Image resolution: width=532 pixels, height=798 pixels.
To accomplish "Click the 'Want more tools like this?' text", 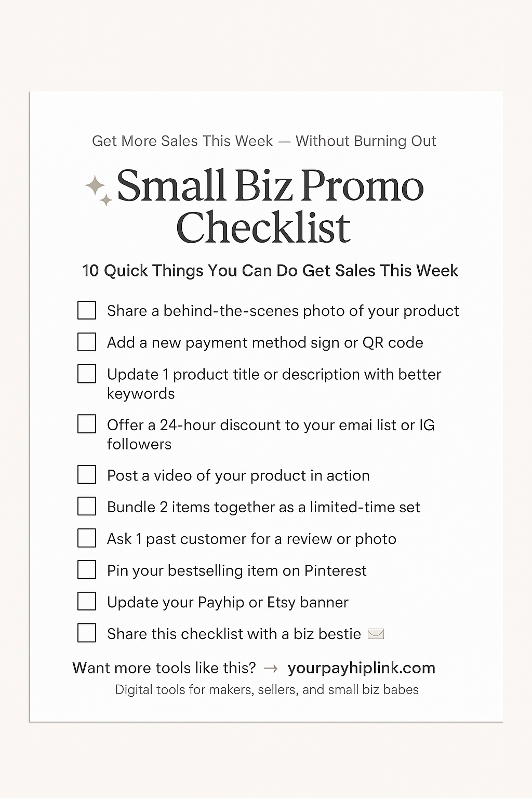I will [x=164, y=668].
